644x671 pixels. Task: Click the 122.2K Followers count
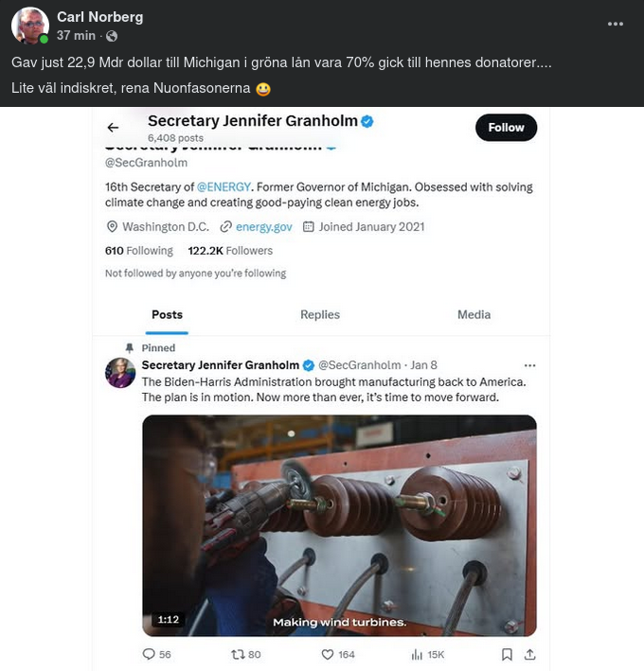[230, 251]
